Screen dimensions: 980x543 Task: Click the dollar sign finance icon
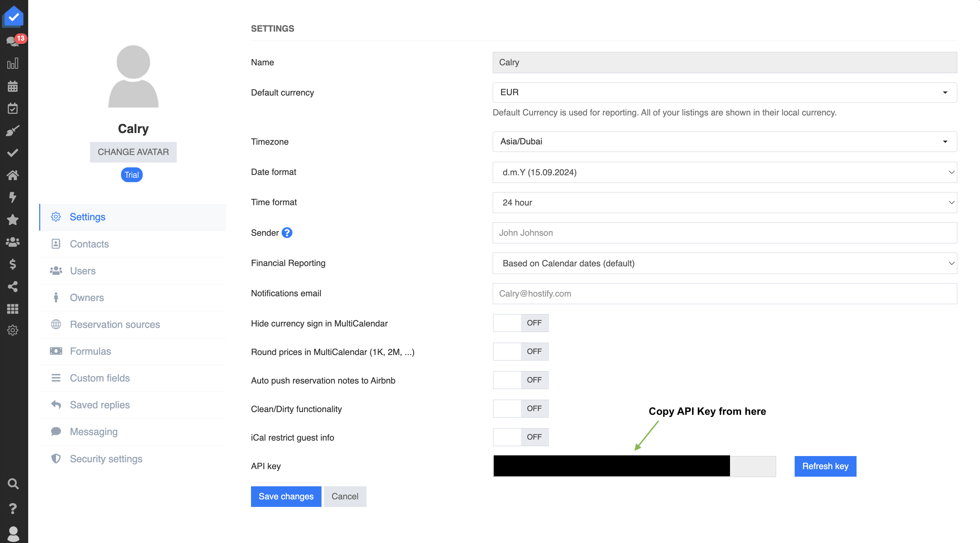(13, 264)
